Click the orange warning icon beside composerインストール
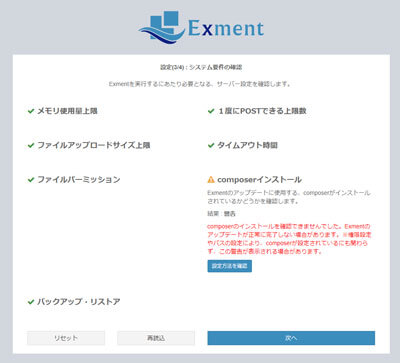The image size is (400, 363). (x=211, y=180)
